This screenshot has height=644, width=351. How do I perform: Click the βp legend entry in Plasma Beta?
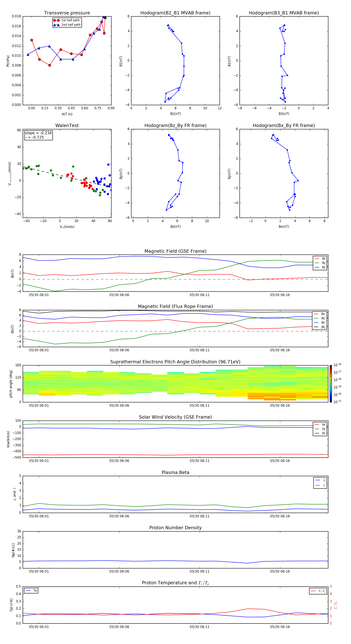coord(320,480)
